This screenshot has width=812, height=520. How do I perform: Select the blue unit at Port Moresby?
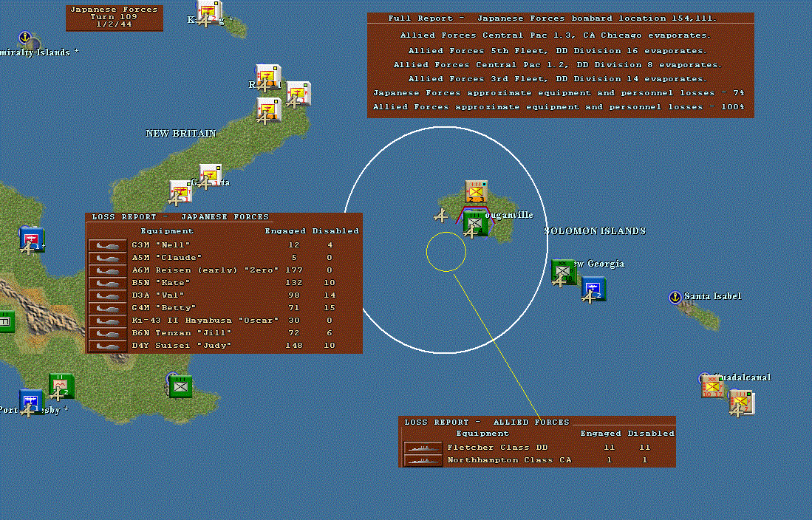(31, 401)
